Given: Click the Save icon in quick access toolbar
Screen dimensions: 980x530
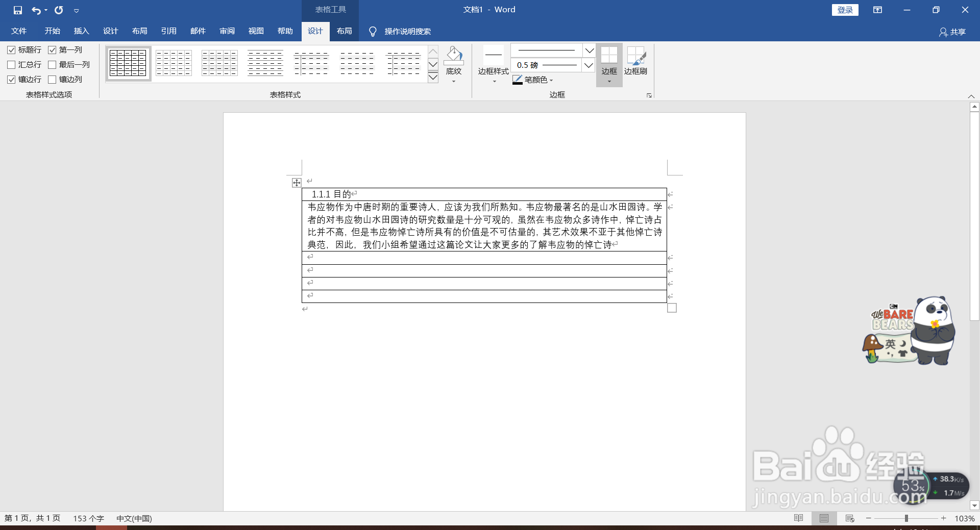Looking at the screenshot, I should (18, 10).
